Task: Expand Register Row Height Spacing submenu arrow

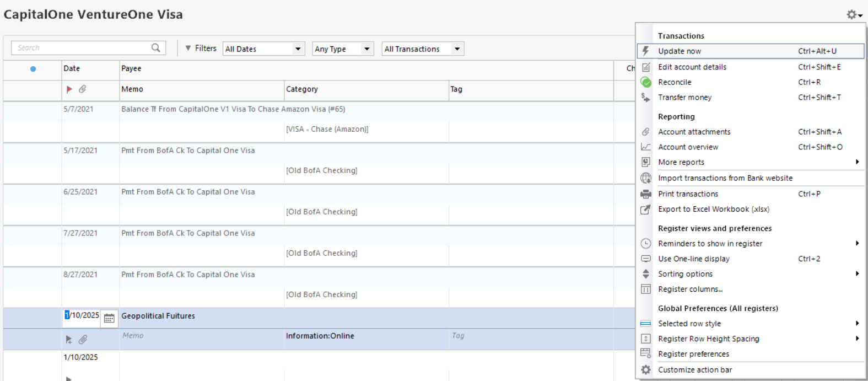Action: [x=857, y=339]
